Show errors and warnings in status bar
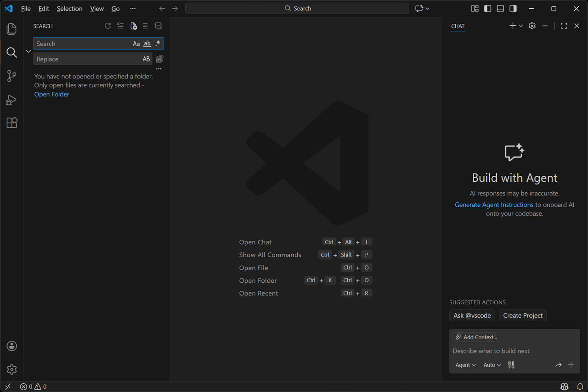This screenshot has height=392, width=588. (33, 387)
